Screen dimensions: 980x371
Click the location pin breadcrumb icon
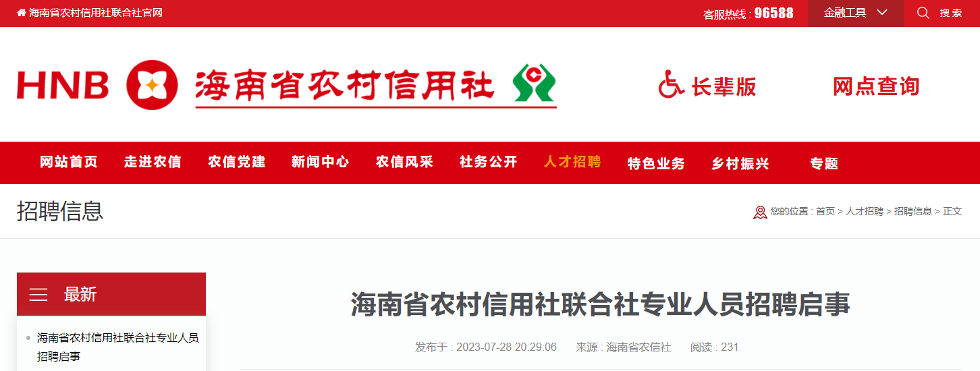point(760,212)
